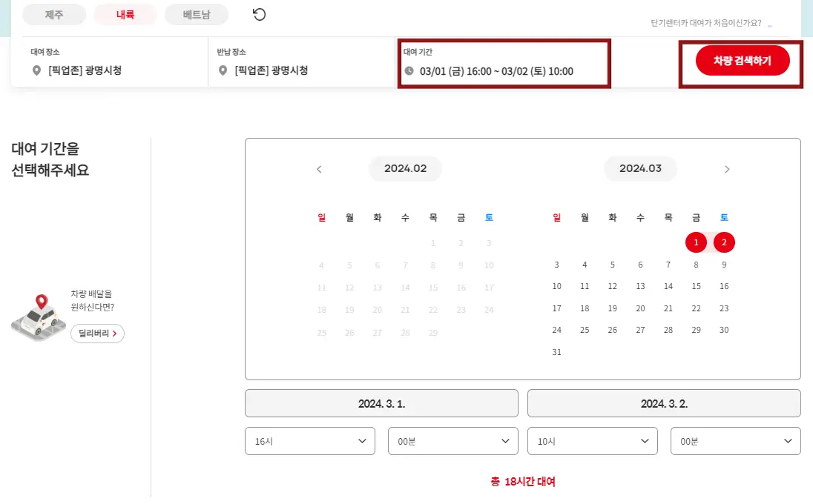Click the previous month arrow on calendar
The width and height of the screenshot is (813, 504).
(x=319, y=169)
